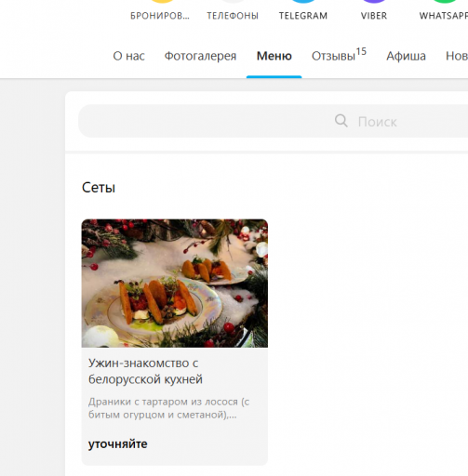Click the Сеты section heading
The height and width of the screenshot is (476, 468).
[99, 188]
